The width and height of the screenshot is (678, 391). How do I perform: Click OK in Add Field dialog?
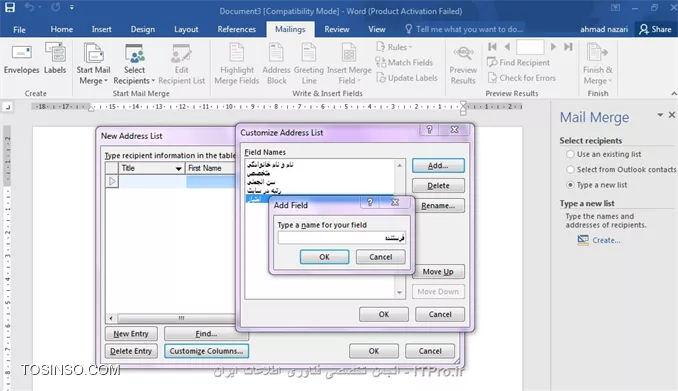click(324, 257)
